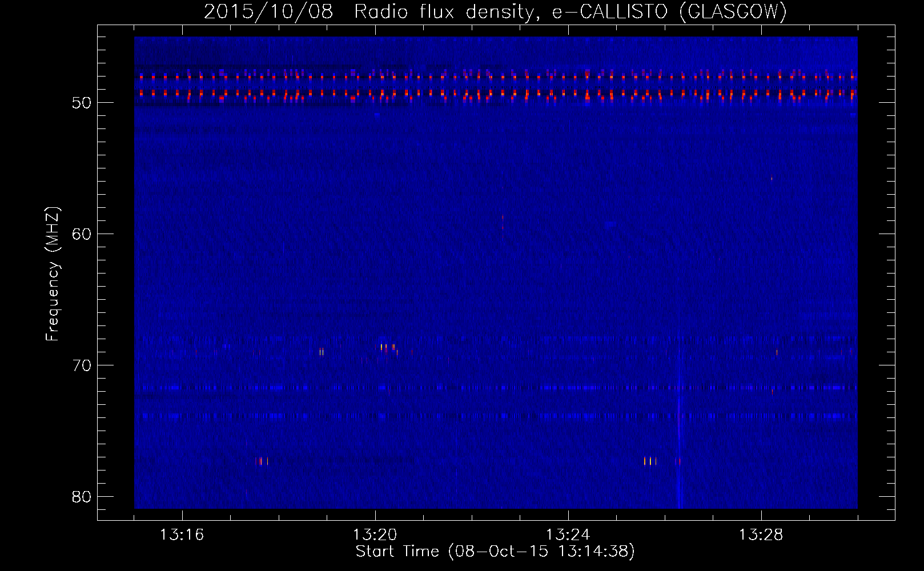
Task: Click the time tick label "13:24"
Action: click(568, 535)
